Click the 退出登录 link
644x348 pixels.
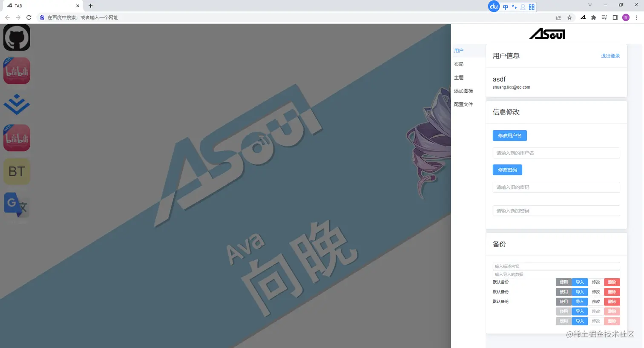(610, 55)
